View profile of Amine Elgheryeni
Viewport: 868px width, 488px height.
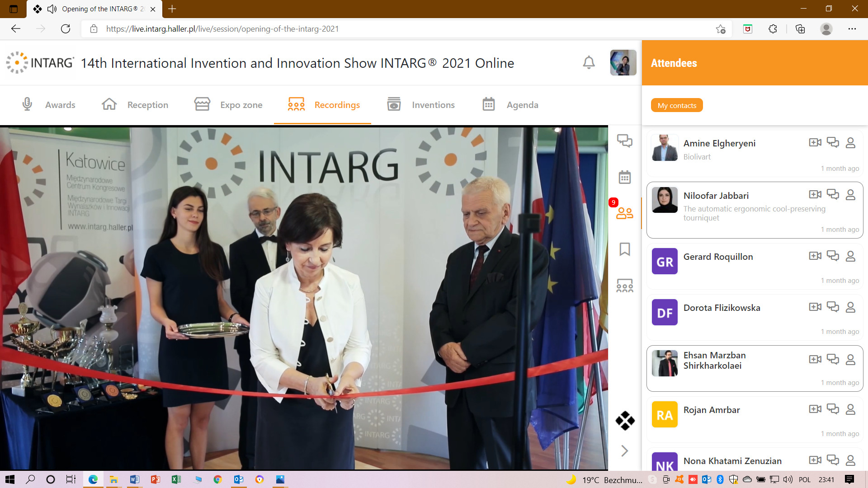point(850,143)
